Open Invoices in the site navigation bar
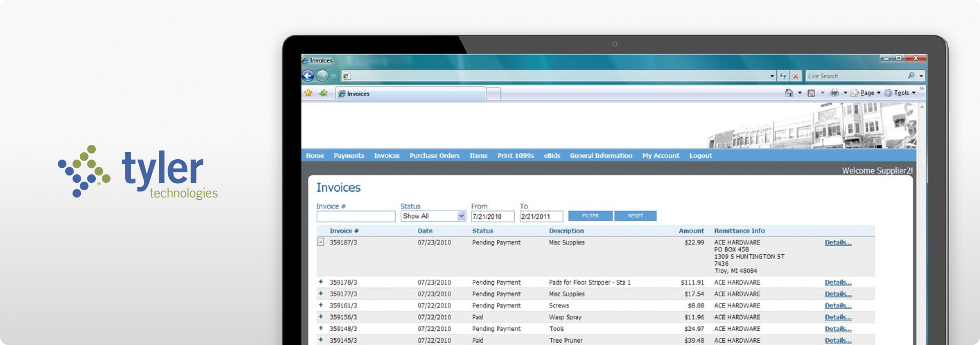Image resolution: width=980 pixels, height=345 pixels. pyautogui.click(x=387, y=156)
